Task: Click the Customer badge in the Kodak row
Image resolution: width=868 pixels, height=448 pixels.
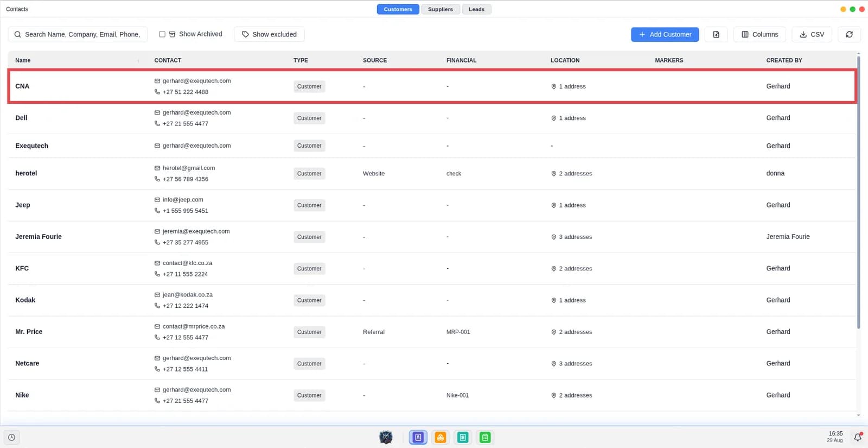Action: pyautogui.click(x=309, y=300)
